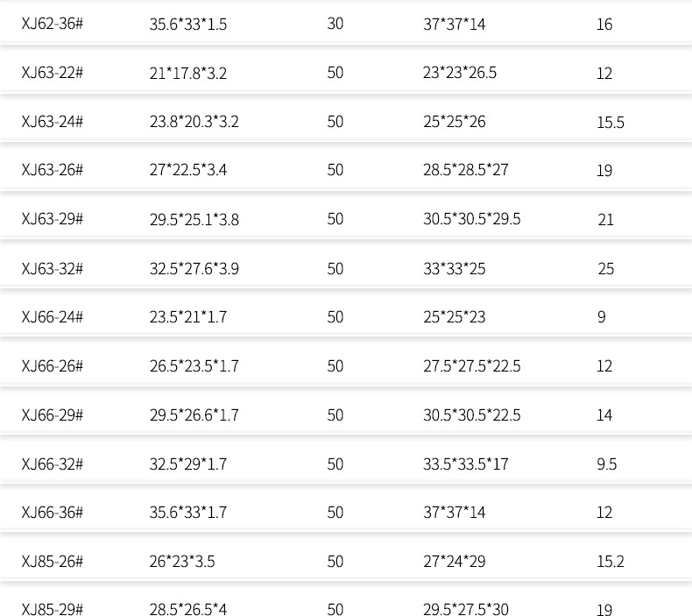The image size is (692, 616).
Task: Select the 28.5*26.5*4 dimension cell
Action: tap(187, 610)
